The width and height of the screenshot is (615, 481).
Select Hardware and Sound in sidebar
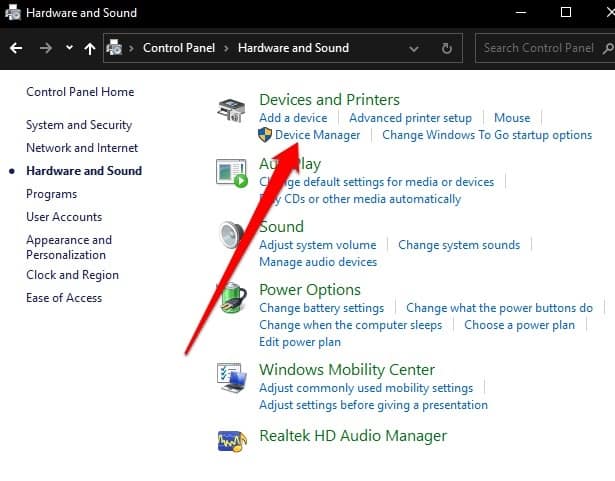[84, 171]
